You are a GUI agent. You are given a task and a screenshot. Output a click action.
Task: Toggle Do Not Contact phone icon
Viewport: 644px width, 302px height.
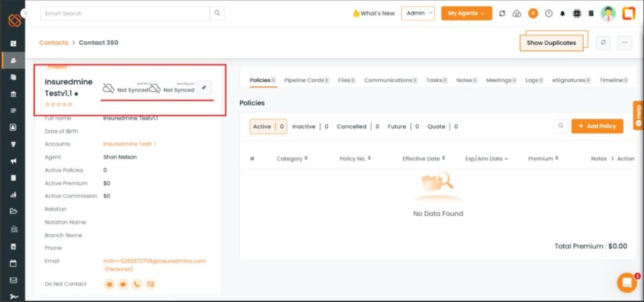(136, 284)
